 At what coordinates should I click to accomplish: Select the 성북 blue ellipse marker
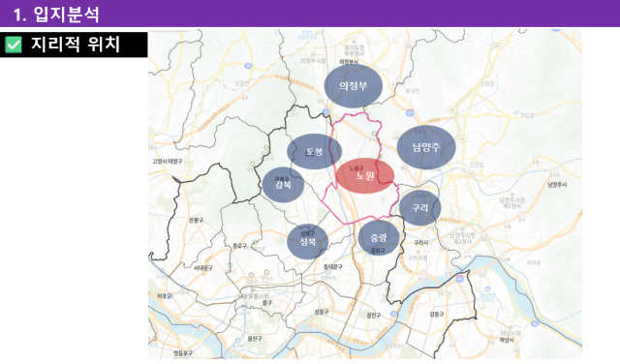308,241
